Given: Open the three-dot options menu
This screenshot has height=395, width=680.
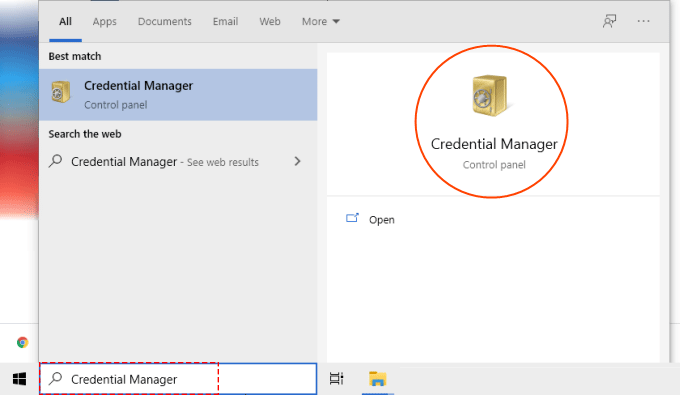Looking at the screenshot, I should [644, 21].
